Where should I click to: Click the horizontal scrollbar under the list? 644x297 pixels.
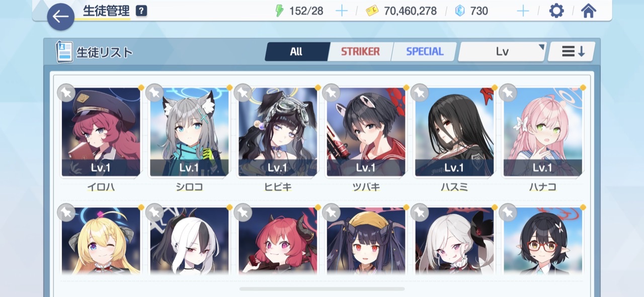click(322, 289)
